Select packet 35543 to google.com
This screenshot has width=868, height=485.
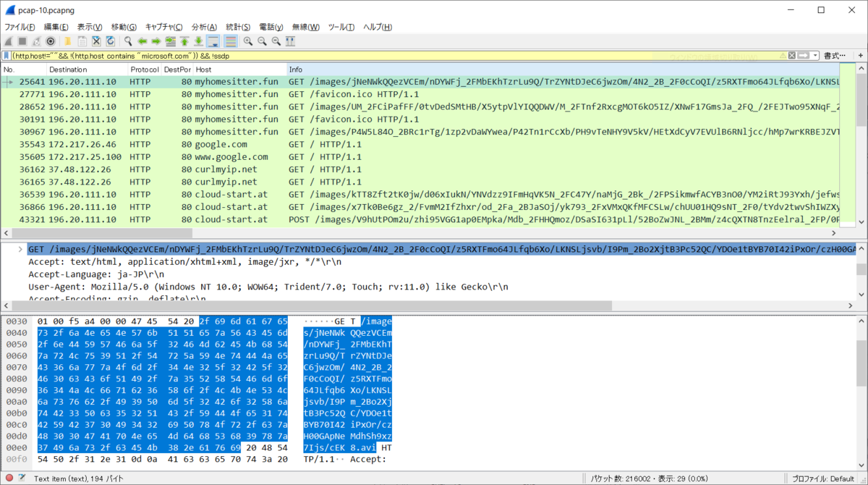[x=420, y=144]
